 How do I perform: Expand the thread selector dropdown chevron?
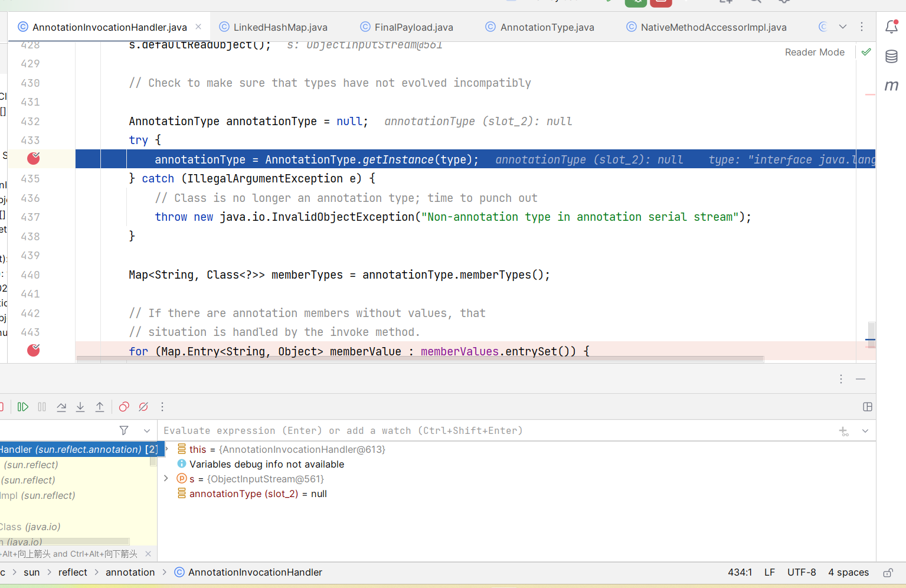pyautogui.click(x=147, y=430)
